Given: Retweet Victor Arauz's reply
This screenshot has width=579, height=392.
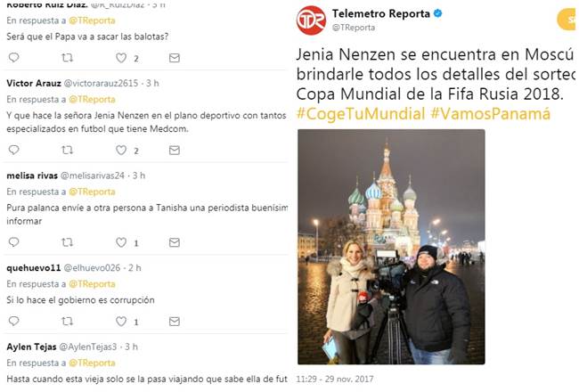Looking at the screenshot, I should point(67,150).
